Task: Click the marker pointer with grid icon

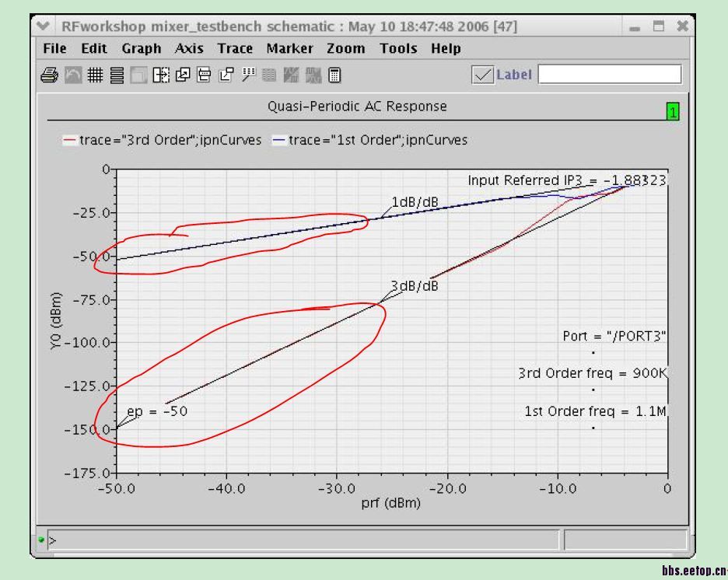Action: pos(248,75)
